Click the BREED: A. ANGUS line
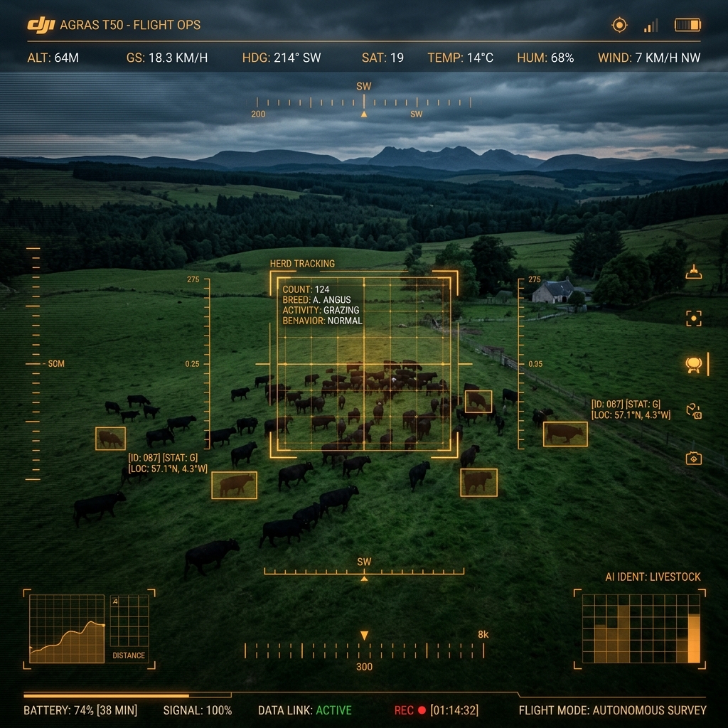The image size is (728, 728). tap(316, 300)
